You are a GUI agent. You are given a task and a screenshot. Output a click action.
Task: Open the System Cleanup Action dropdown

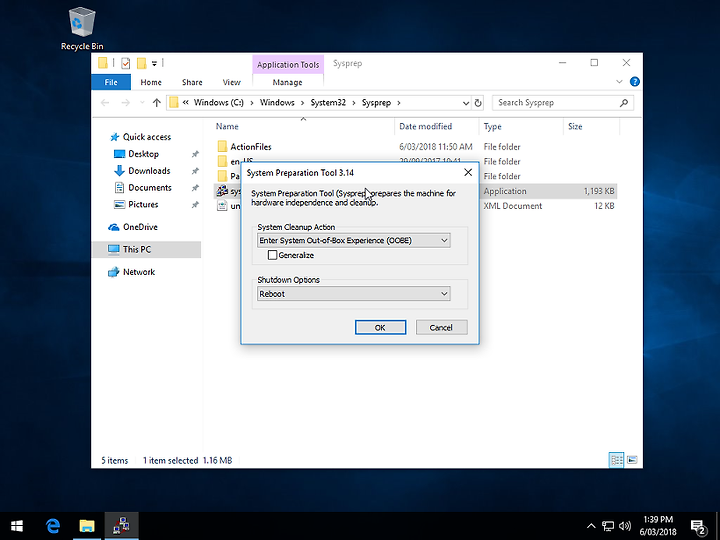point(354,240)
